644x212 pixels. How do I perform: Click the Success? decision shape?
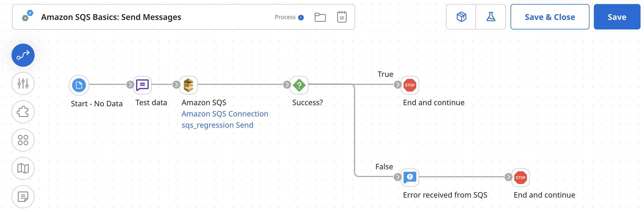pyautogui.click(x=299, y=85)
